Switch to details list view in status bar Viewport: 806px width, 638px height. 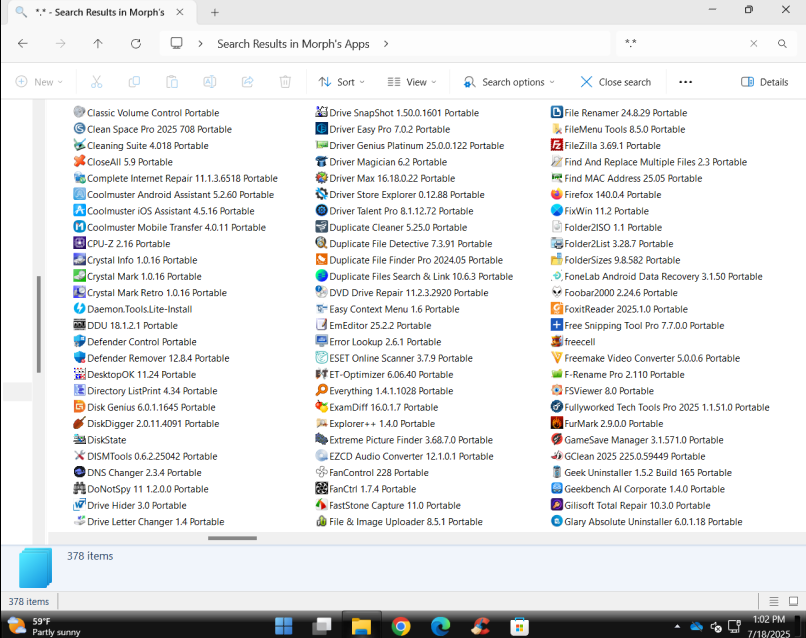click(774, 601)
